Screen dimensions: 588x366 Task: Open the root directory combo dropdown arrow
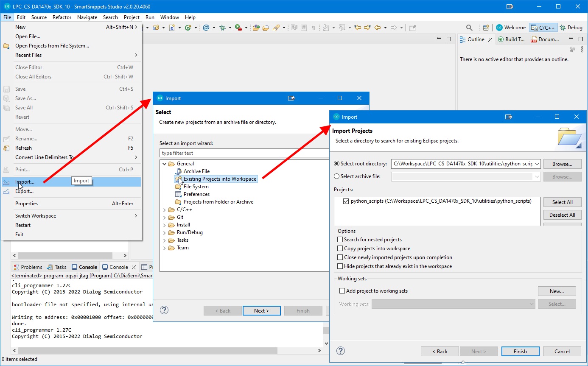pyautogui.click(x=537, y=164)
